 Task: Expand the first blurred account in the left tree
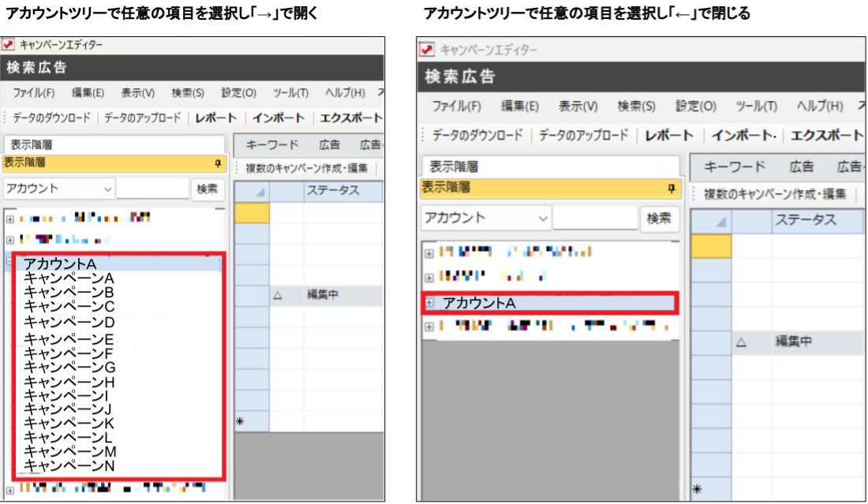point(10,218)
